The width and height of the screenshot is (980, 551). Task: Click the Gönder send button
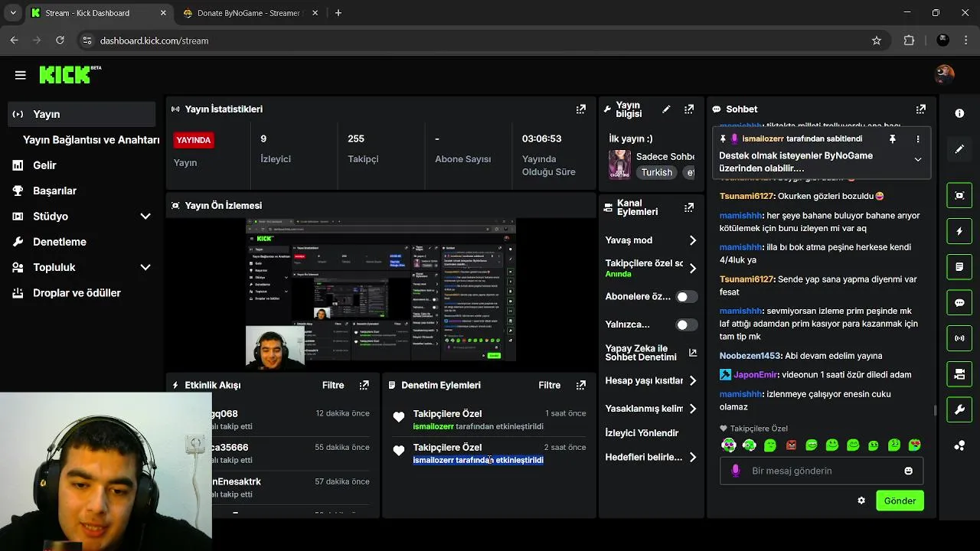900,500
